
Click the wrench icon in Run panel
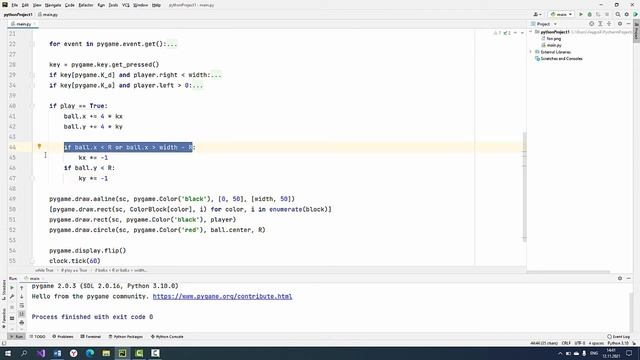tap(12, 297)
